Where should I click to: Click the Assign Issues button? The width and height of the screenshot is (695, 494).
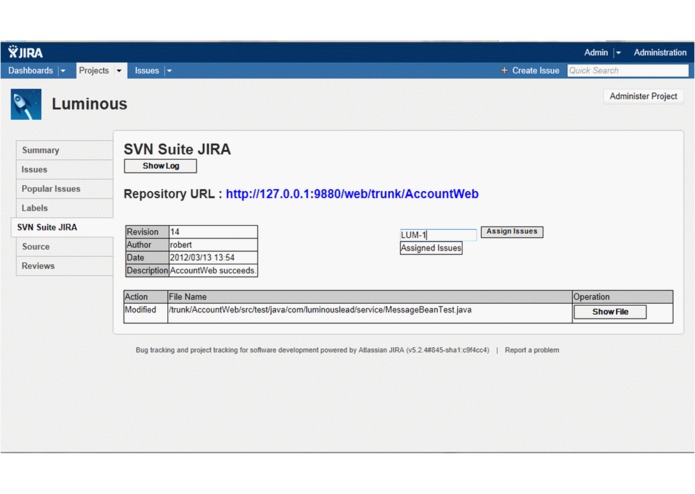[x=512, y=232]
